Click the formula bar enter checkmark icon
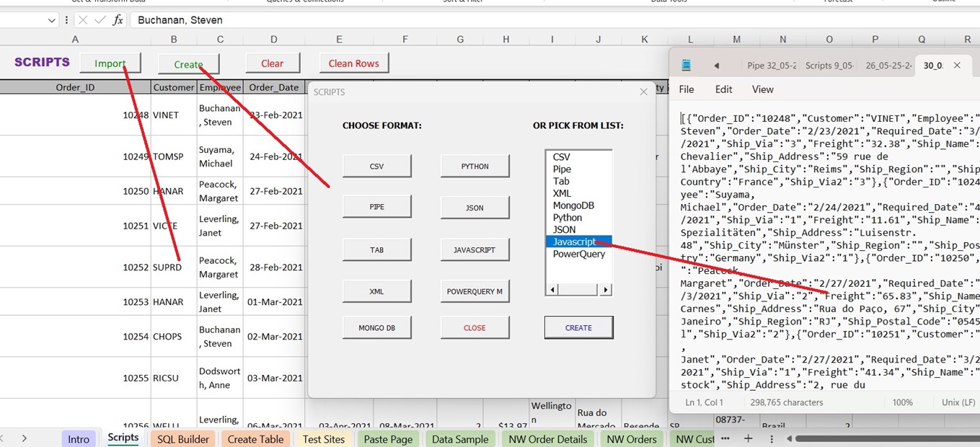The width and height of the screenshot is (980, 447). click(100, 20)
